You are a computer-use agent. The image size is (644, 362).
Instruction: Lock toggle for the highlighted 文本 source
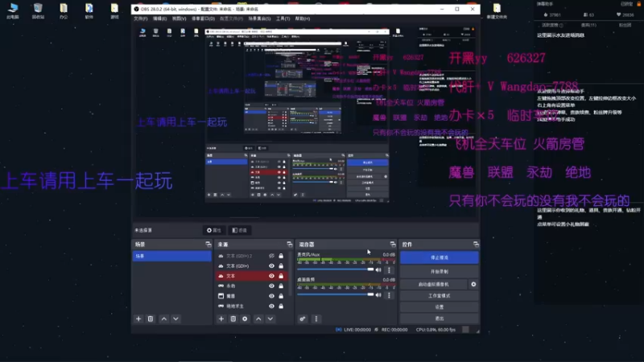(281, 276)
